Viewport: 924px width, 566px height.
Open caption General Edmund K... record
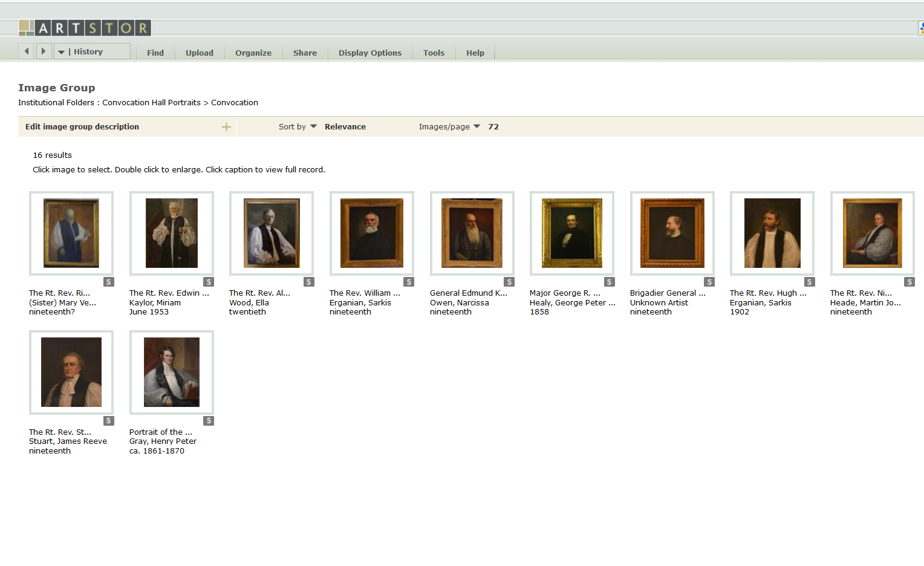(469, 293)
